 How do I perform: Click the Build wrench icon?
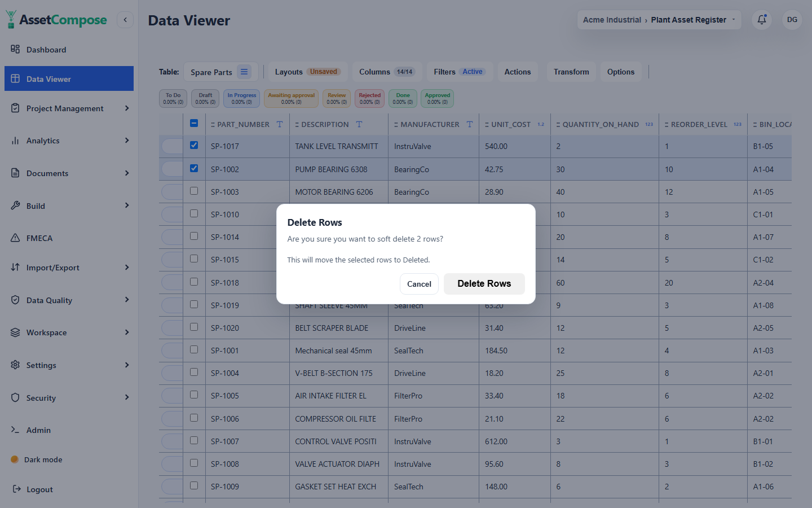pyautogui.click(x=15, y=205)
